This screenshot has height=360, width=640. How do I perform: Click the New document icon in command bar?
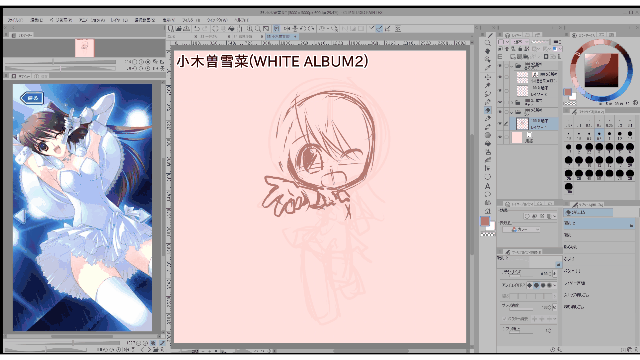point(171,29)
